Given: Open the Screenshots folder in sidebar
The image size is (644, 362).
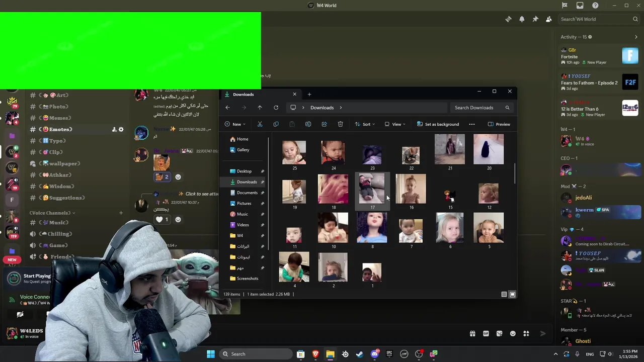Looking at the screenshot, I should point(248,279).
